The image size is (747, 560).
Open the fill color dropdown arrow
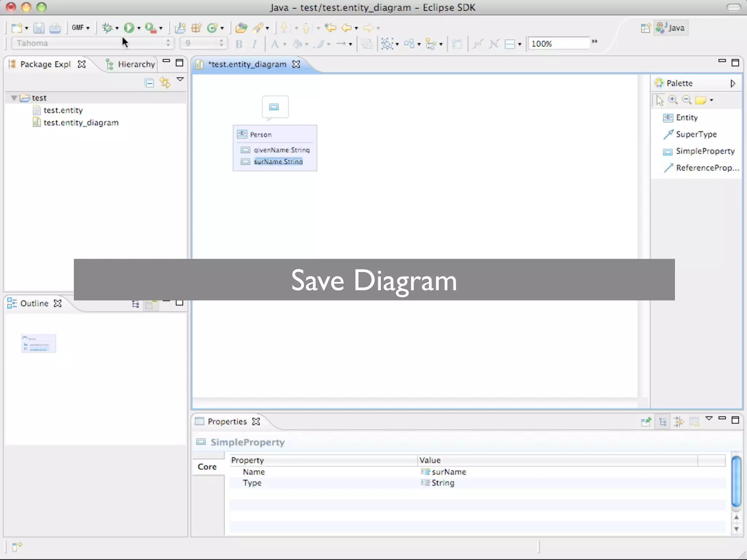tap(307, 44)
